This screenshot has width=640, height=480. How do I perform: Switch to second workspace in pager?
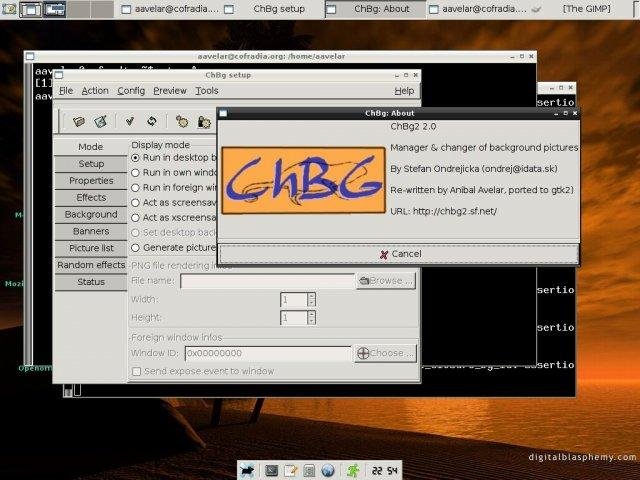[54, 9]
